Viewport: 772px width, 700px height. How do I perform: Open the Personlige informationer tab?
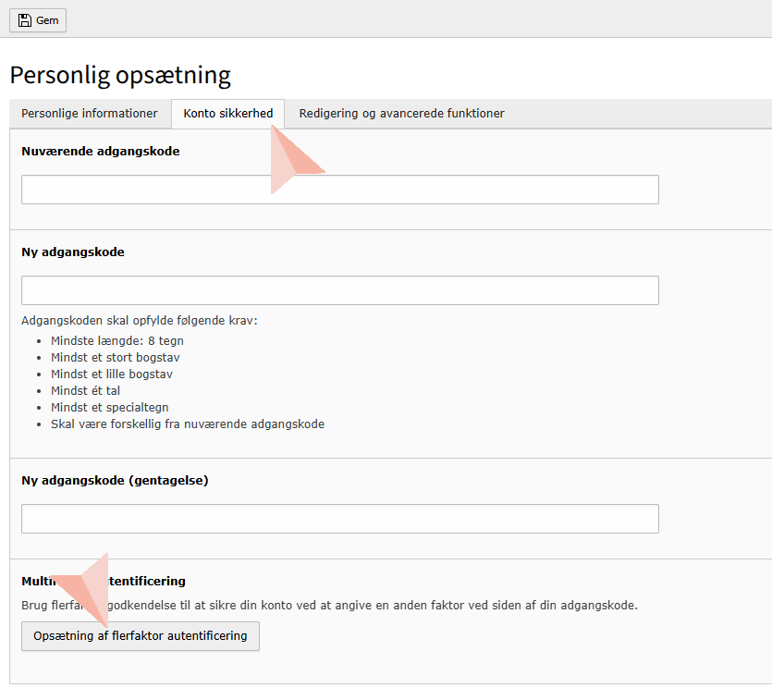[x=90, y=114]
